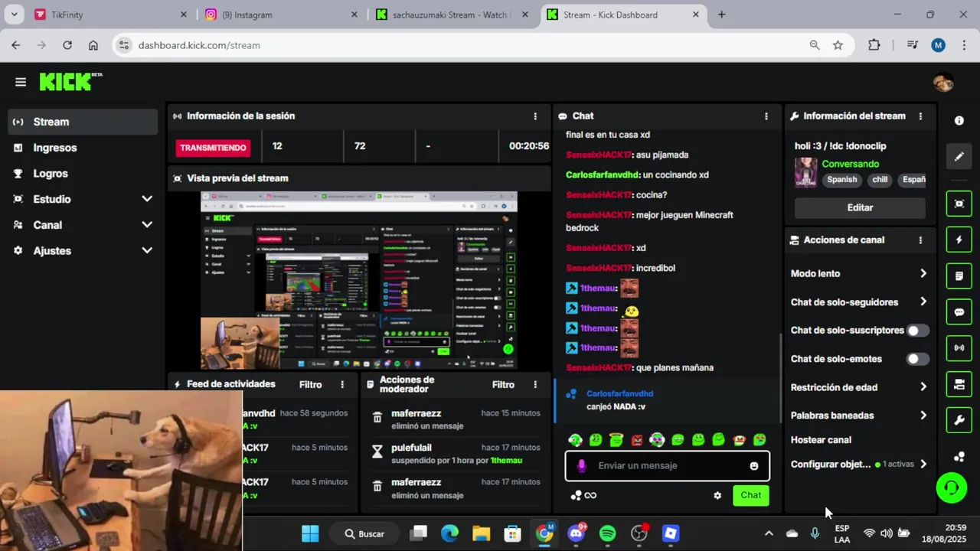Viewport: 980px width, 551px height.
Task: Open Modo lento options arrow
Action: [923, 273]
